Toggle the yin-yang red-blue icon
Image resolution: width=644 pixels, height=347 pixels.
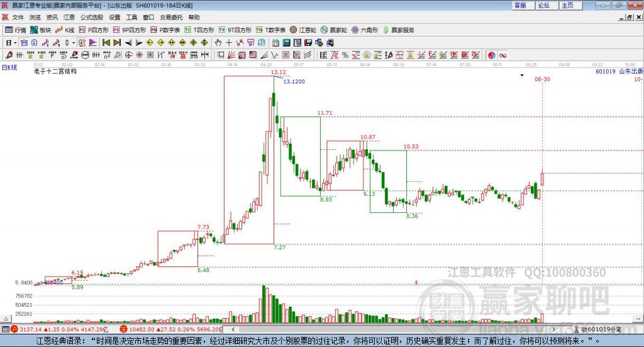(492, 55)
